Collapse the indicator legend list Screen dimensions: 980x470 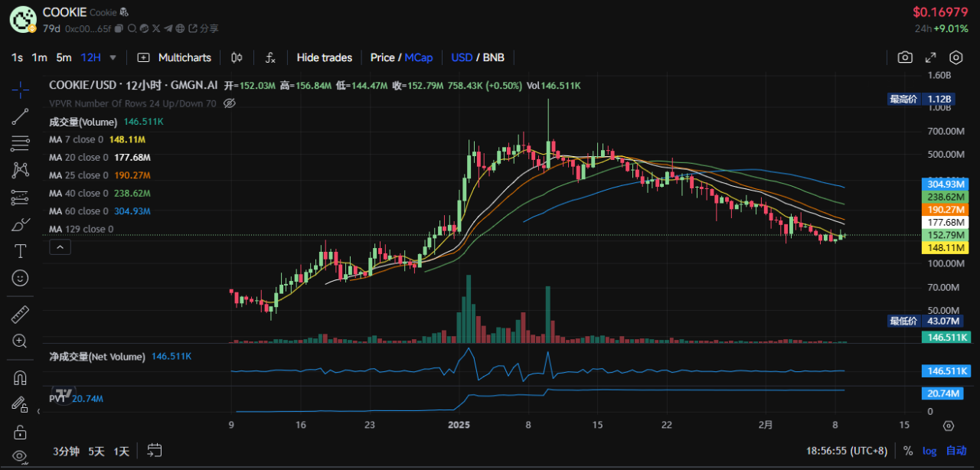(x=60, y=247)
